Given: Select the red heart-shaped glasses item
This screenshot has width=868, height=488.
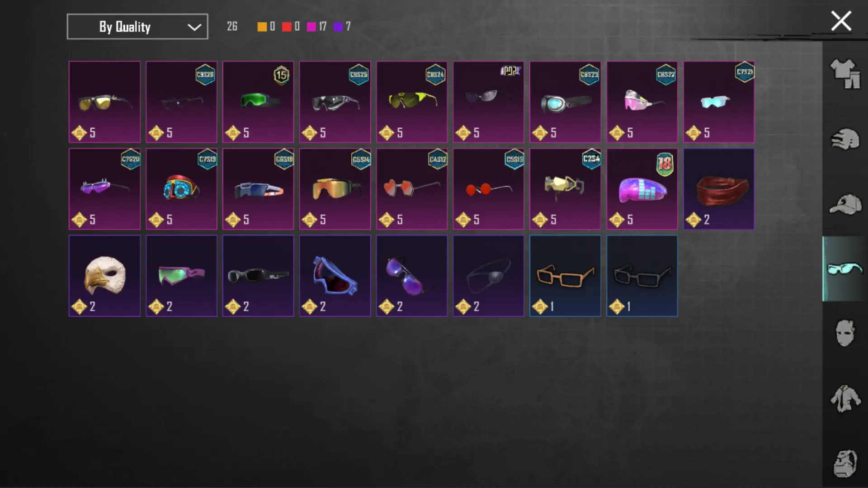Looking at the screenshot, I should (x=412, y=189).
